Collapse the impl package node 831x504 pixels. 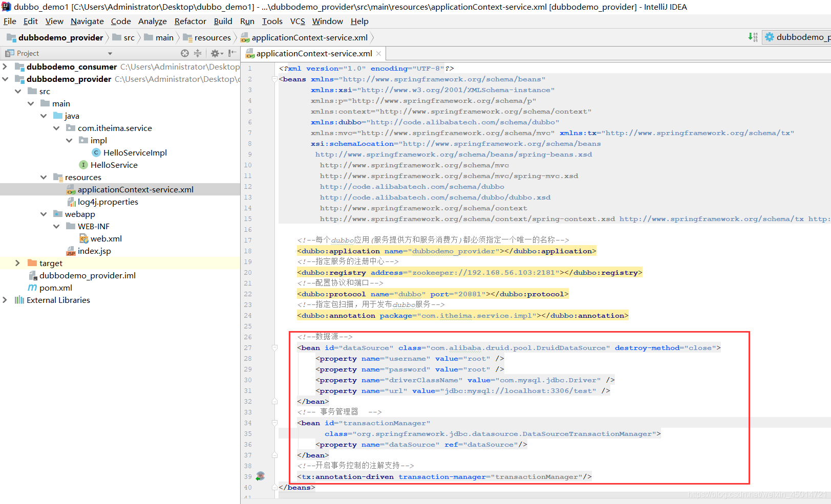click(69, 140)
